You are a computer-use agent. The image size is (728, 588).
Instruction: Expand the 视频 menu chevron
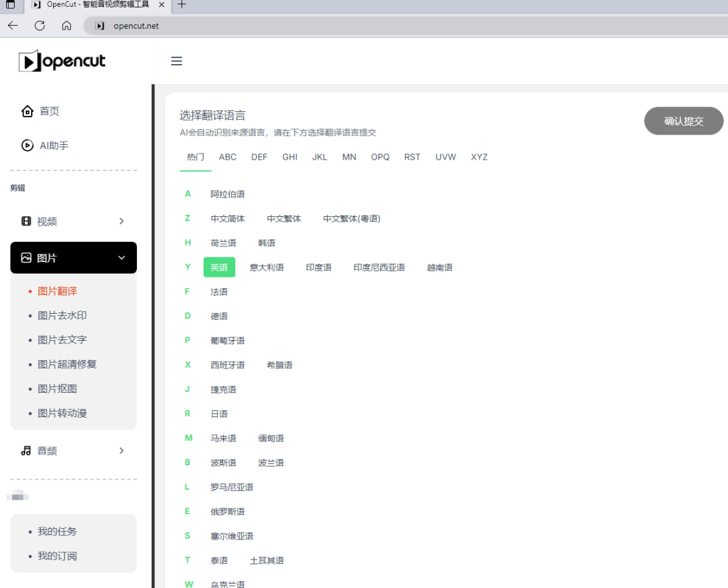121,222
